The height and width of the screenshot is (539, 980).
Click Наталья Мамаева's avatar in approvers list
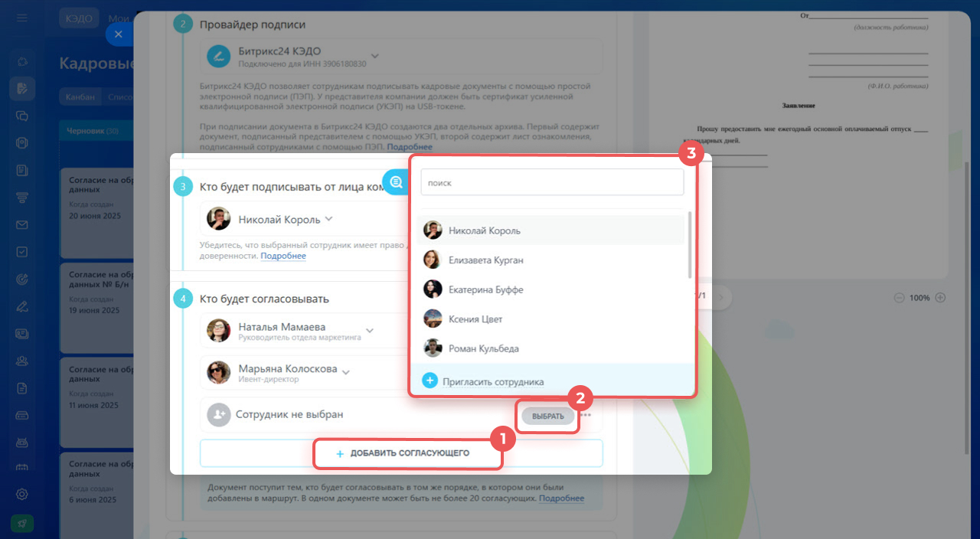[x=219, y=331]
